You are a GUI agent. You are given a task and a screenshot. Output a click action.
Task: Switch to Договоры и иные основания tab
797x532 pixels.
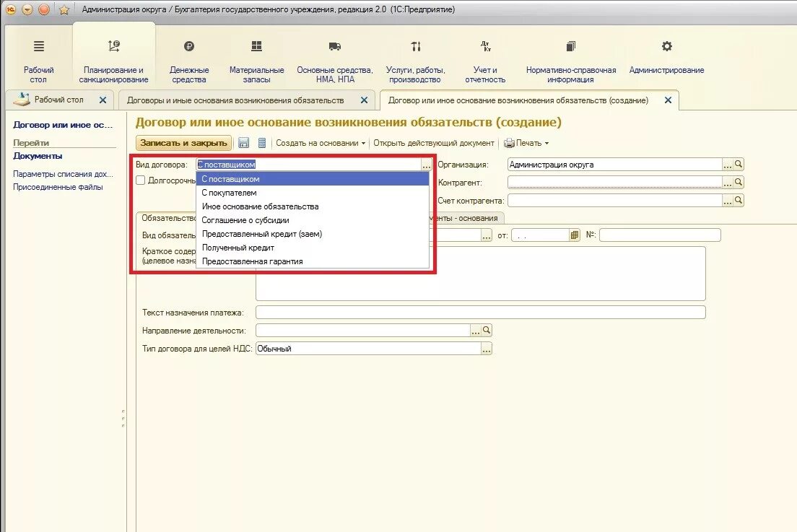pos(235,100)
